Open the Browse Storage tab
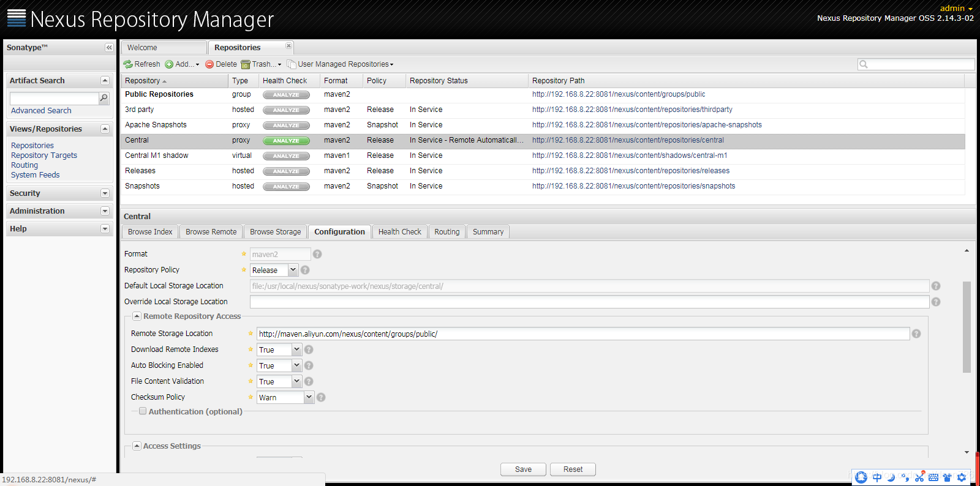The height and width of the screenshot is (486, 980). tap(276, 232)
